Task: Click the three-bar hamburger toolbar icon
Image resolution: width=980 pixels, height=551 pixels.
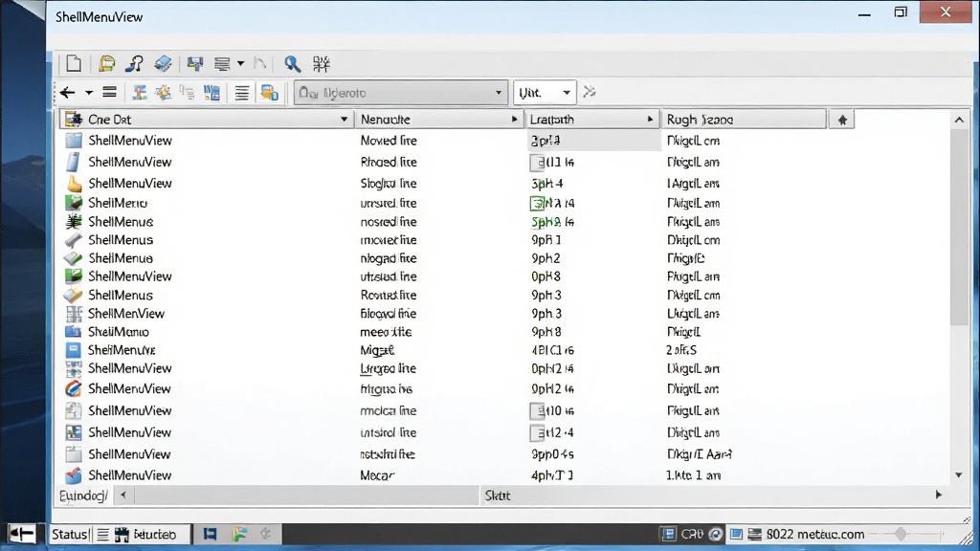Action: pos(109,93)
